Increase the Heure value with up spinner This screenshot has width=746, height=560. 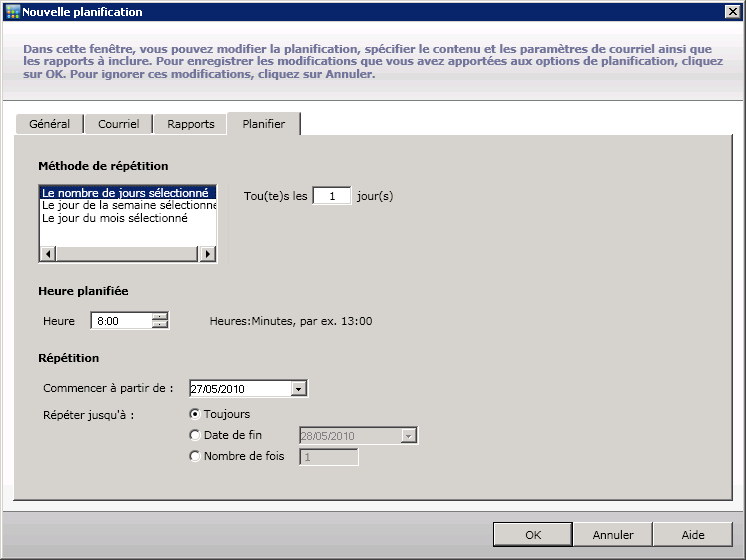[160, 316]
